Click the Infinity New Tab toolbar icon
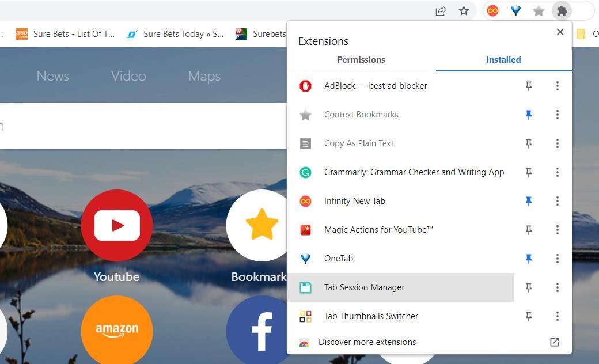The height and width of the screenshot is (364, 599). 492,10
